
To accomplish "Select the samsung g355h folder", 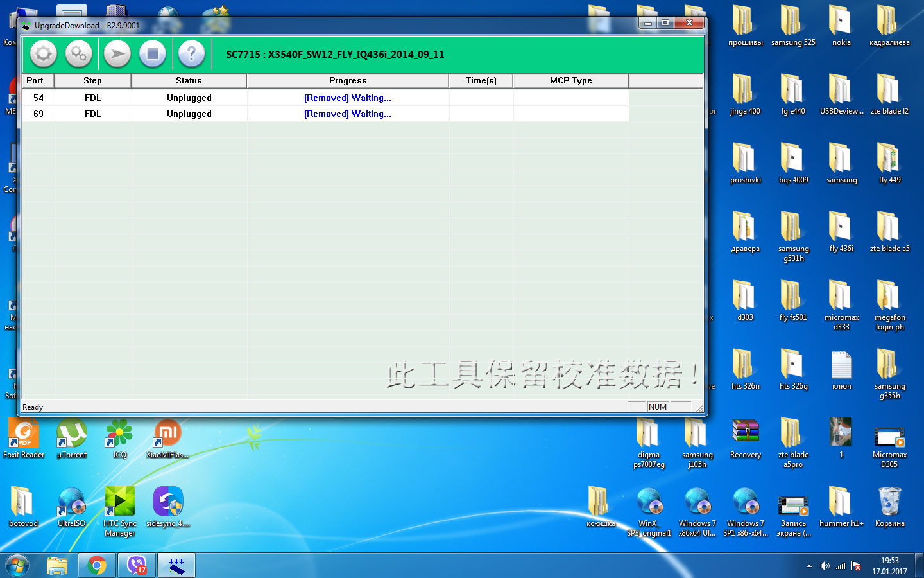I will point(889,374).
